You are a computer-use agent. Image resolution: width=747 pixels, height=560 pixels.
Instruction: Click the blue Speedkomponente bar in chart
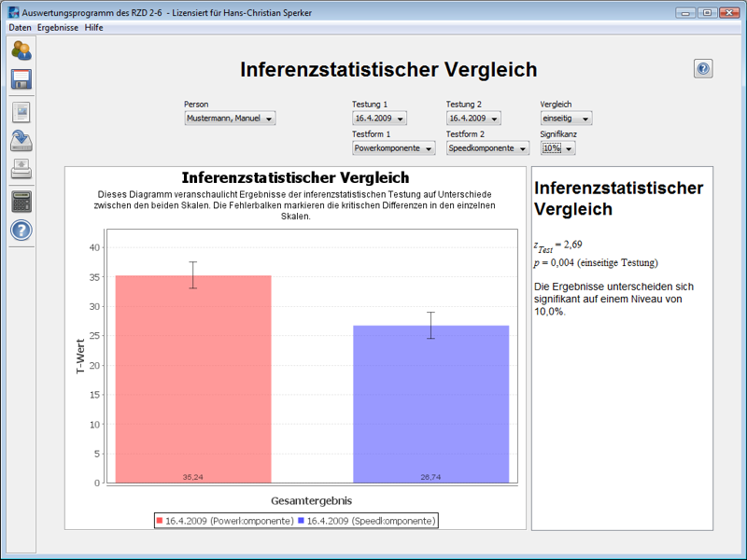[x=430, y=403]
